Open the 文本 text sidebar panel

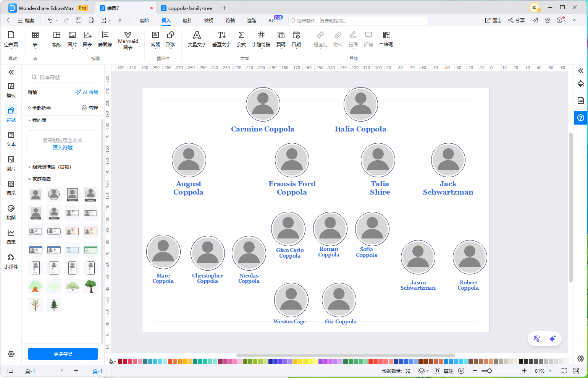pyautogui.click(x=11, y=139)
